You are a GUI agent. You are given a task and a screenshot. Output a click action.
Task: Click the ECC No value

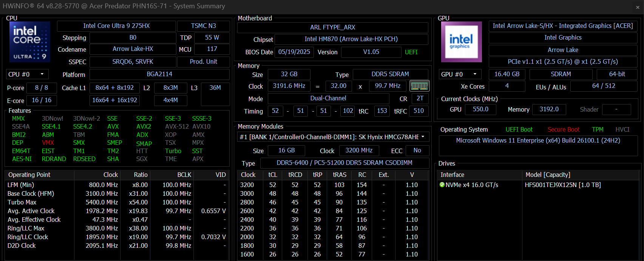point(417,150)
